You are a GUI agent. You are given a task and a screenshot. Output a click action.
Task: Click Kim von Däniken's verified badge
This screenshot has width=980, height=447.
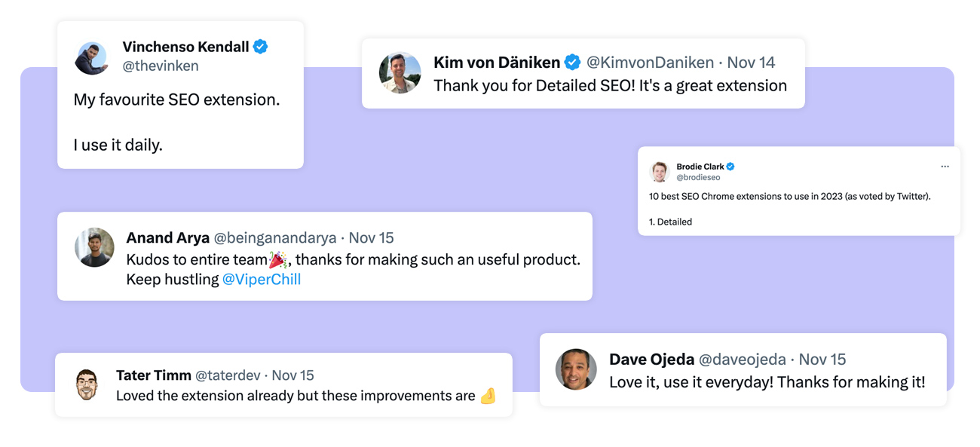(x=573, y=62)
